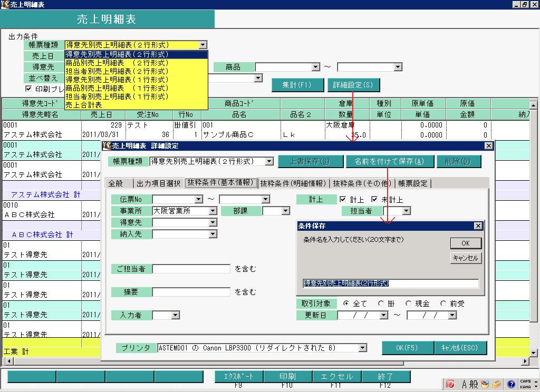Click the 売上明細表 main window title icon
Screen dimensions: 540x392
coord(4,4)
